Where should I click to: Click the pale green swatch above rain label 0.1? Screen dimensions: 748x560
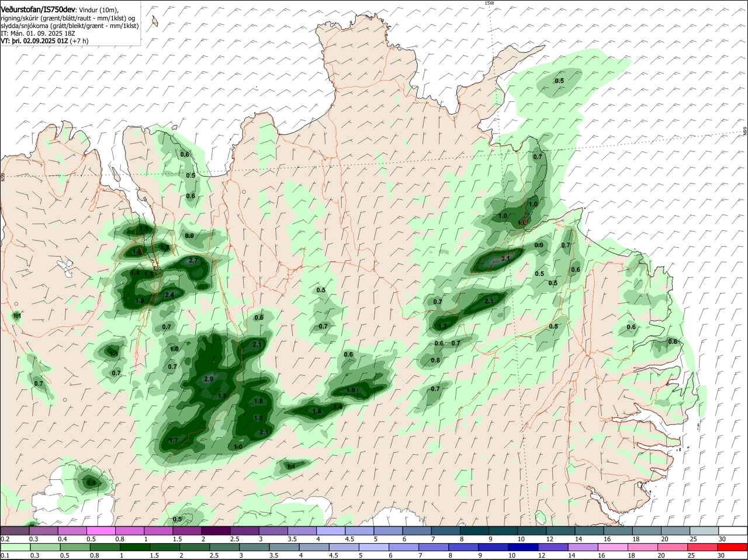[15, 548]
